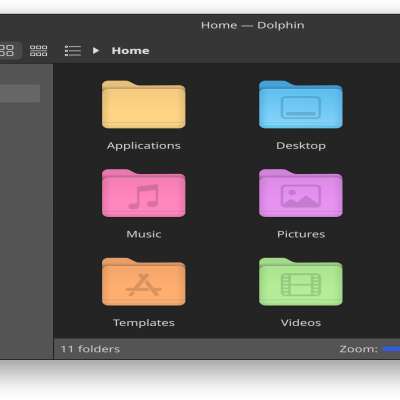Select the yellow Applications folder icon

click(144, 104)
